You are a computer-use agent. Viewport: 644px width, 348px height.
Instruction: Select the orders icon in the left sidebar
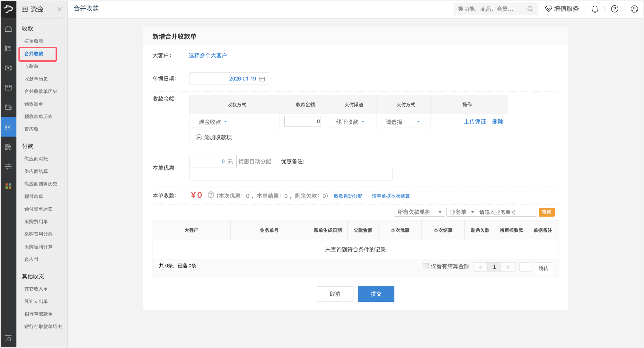(8, 48)
